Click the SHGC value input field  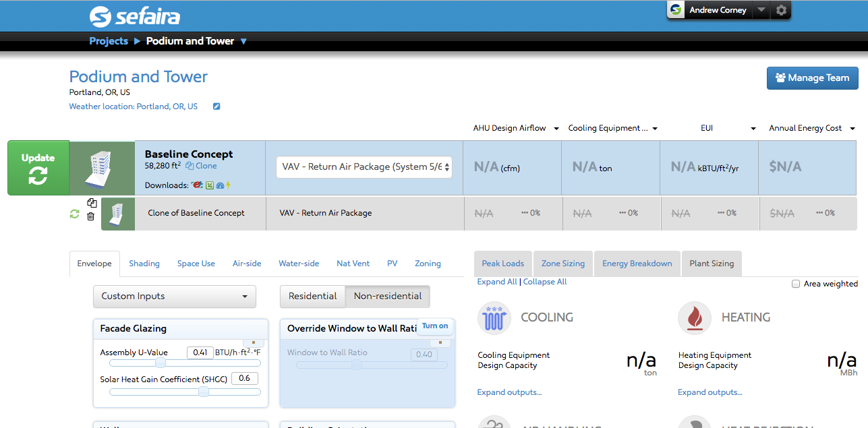coord(244,379)
